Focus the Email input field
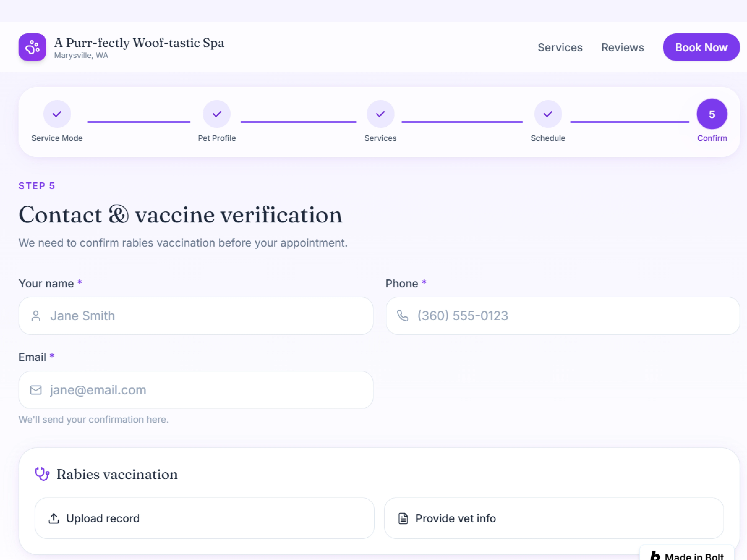This screenshot has width=747, height=560. (x=196, y=390)
